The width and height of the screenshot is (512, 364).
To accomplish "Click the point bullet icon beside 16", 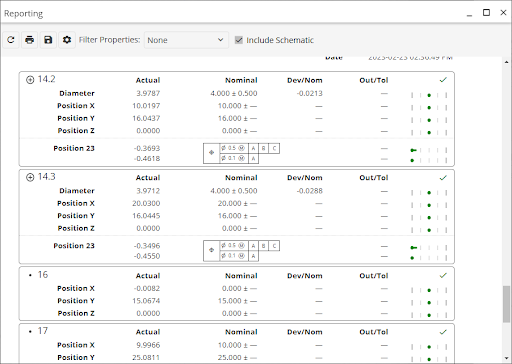I will pyautogui.click(x=30, y=275).
